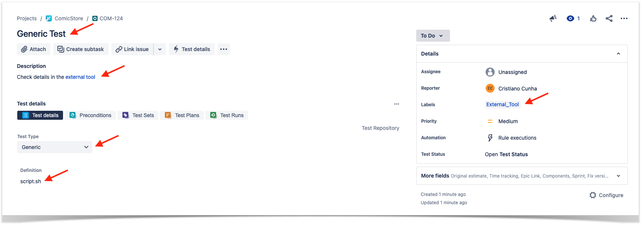Viewport: 644px width, 226px height.
Task: Click Create subtask button
Action: [81, 49]
